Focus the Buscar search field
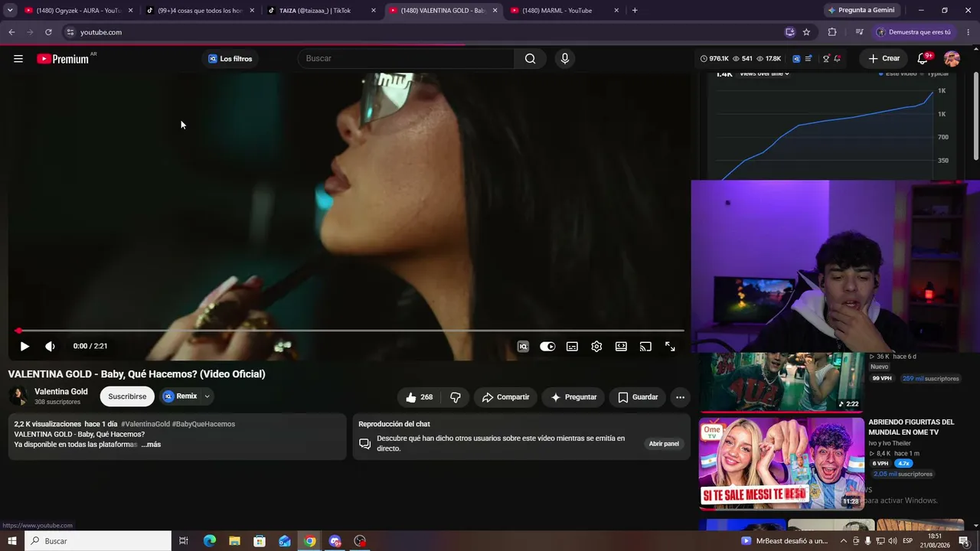Screen dimensions: 980x551 click(x=406, y=59)
